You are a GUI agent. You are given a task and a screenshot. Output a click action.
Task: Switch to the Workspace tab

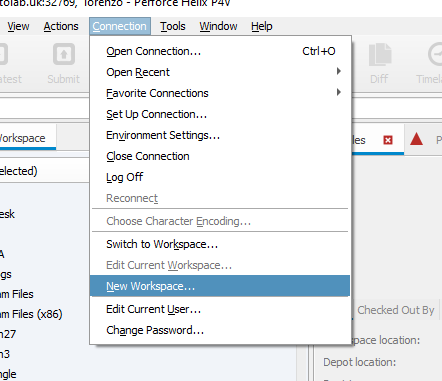tap(22, 138)
